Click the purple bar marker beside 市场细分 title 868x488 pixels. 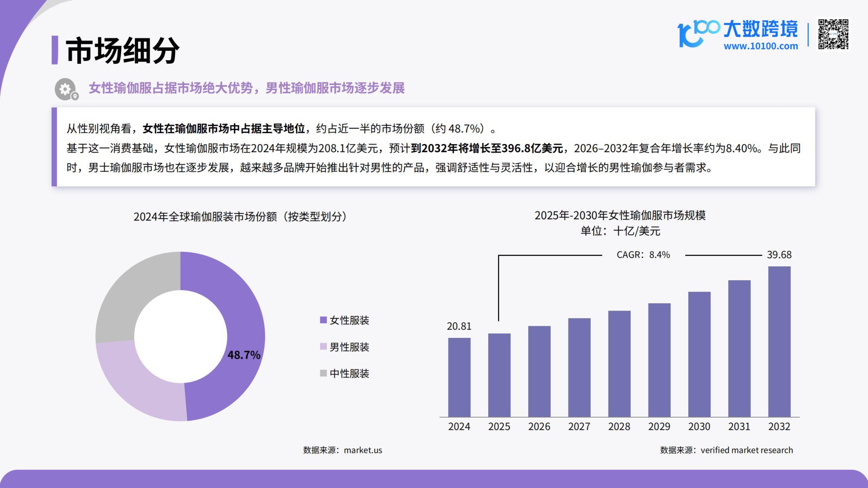click(55, 49)
